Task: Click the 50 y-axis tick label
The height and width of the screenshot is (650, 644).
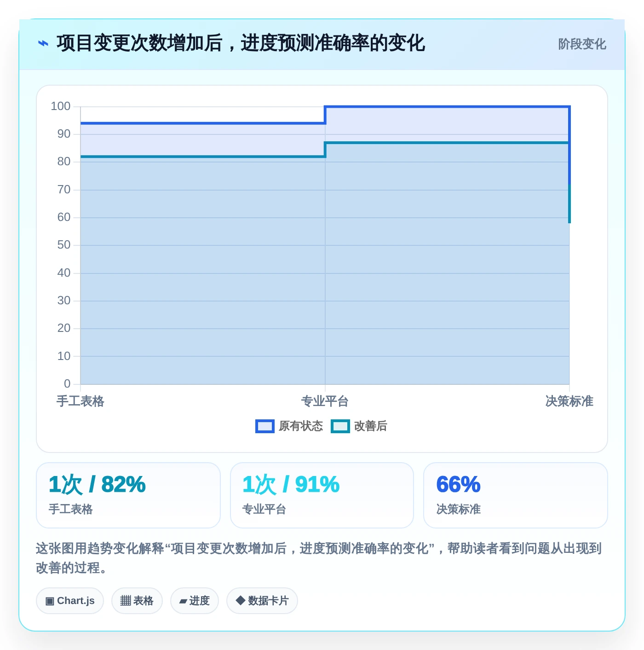Action: tap(64, 245)
